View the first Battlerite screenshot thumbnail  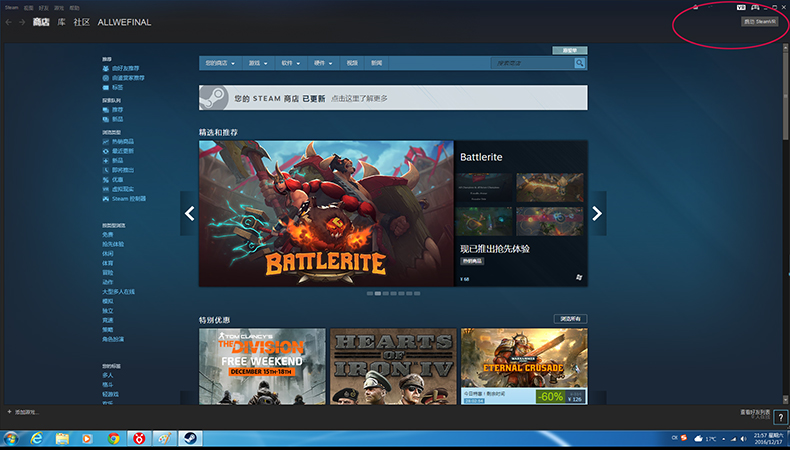[484, 187]
